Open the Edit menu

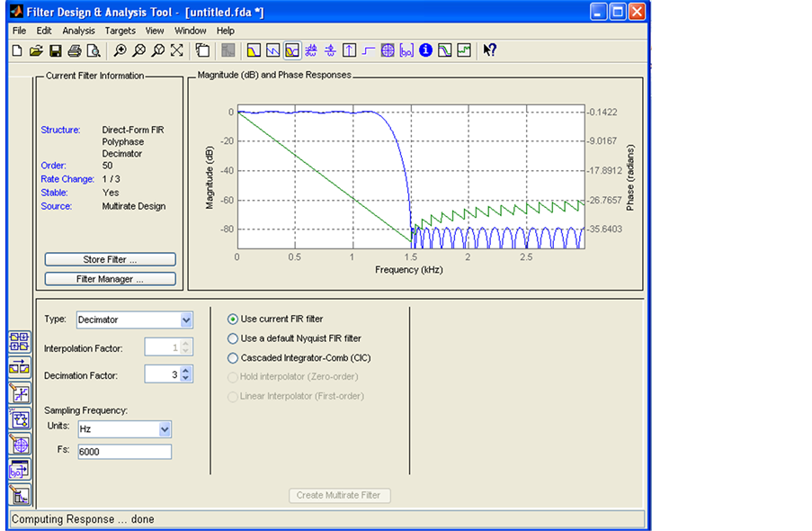click(44, 31)
